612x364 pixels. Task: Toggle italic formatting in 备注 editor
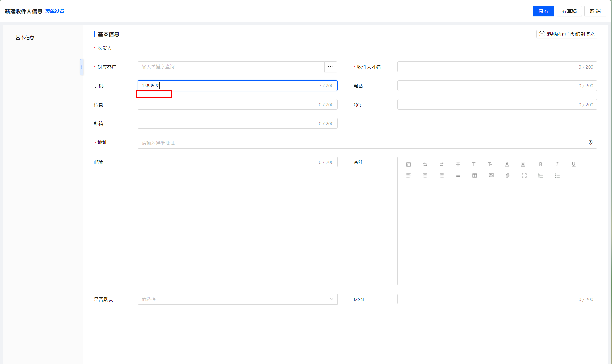557,164
